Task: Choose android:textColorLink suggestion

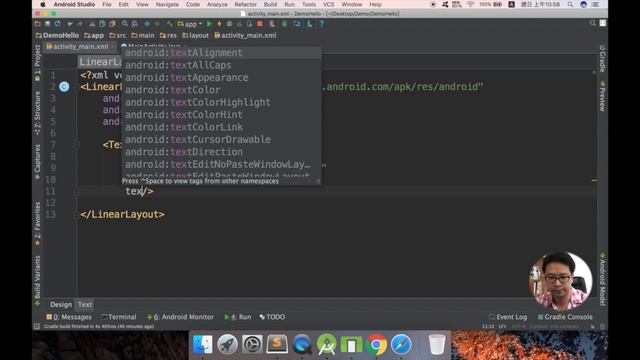Action: [221, 127]
